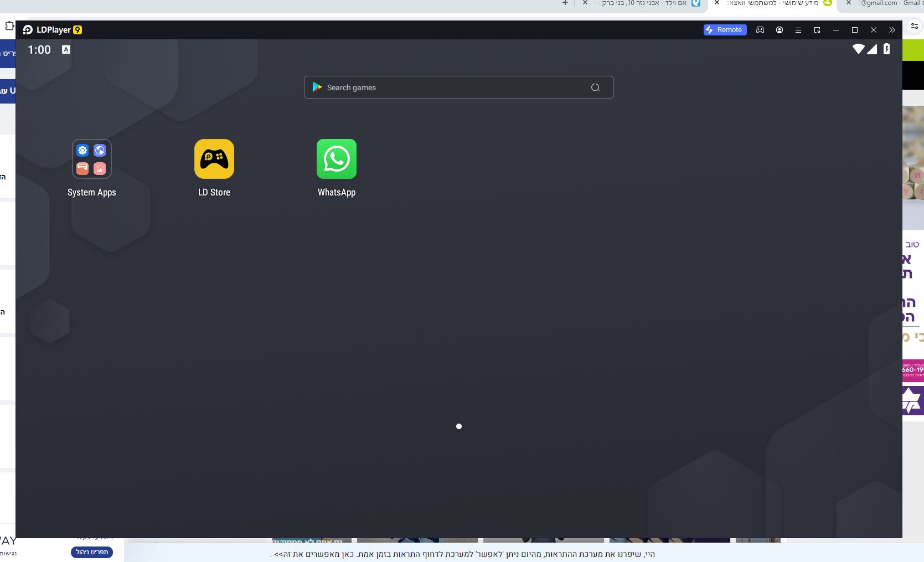Close the 'מידע שימושי' browser tab
This screenshot has width=924, height=562.
pyautogui.click(x=717, y=3)
